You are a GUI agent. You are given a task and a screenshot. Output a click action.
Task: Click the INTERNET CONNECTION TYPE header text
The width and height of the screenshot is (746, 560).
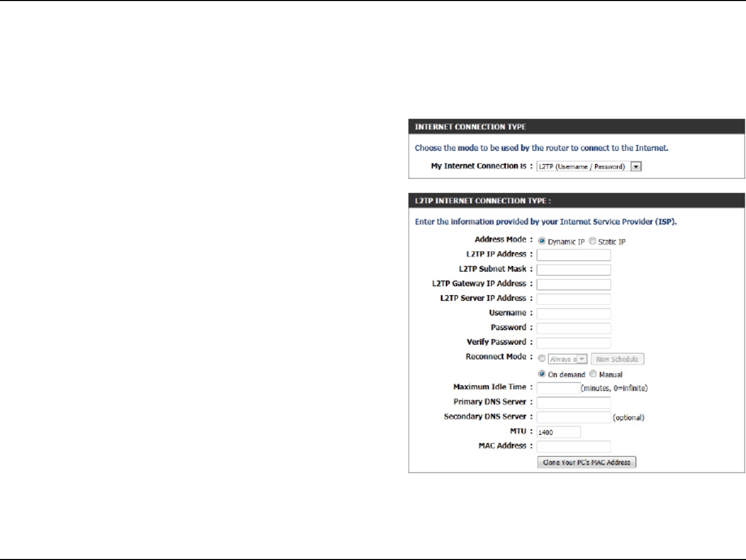470,127
